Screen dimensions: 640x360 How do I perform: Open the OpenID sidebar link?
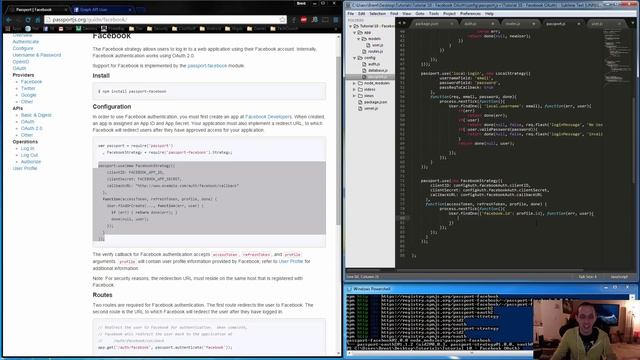click(x=21, y=62)
